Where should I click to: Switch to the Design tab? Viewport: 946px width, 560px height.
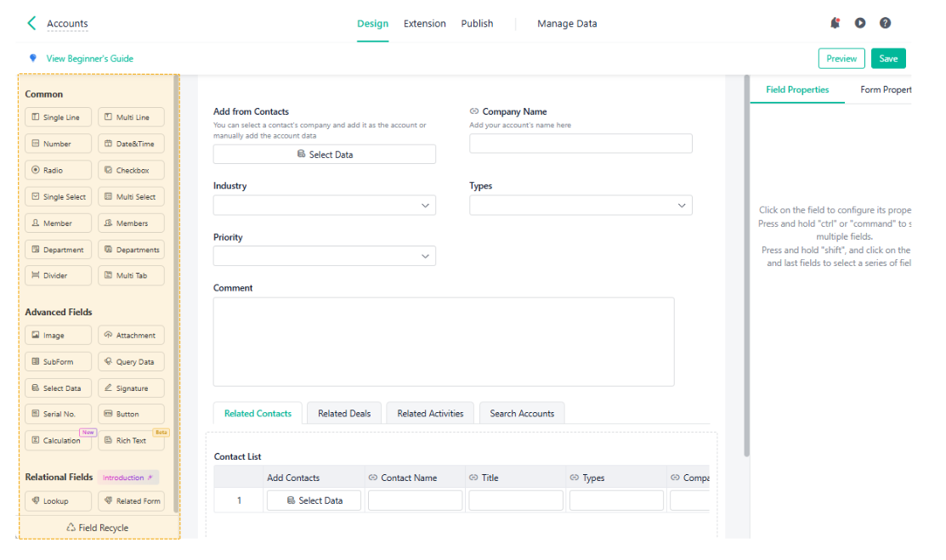tap(373, 24)
